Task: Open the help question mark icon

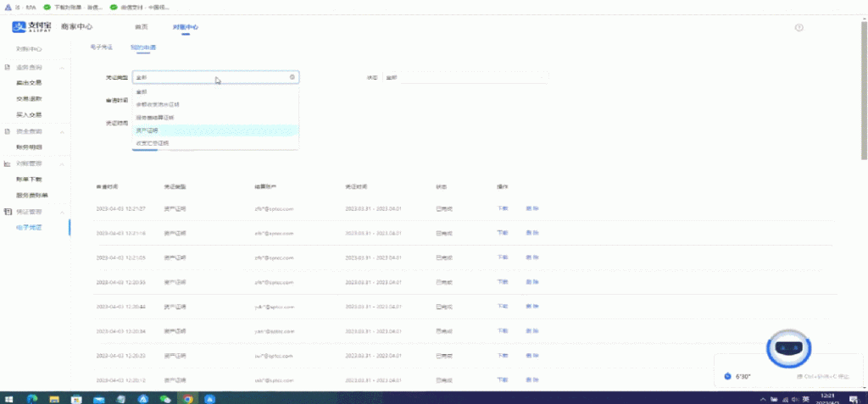Action: [x=798, y=28]
